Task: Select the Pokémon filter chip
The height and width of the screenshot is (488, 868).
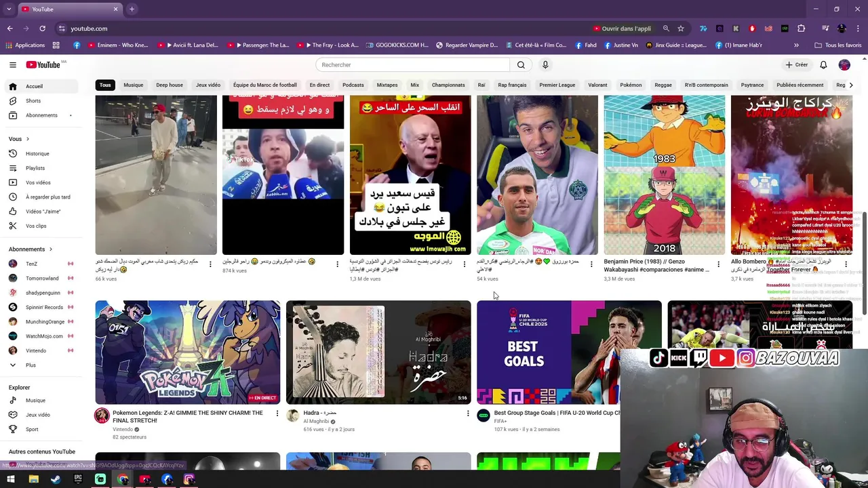Action: [631, 85]
